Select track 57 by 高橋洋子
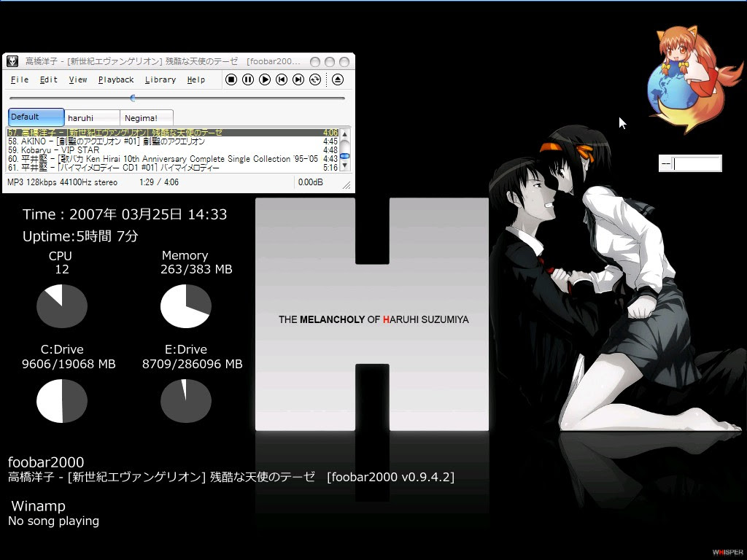This screenshot has height=560, width=747. coord(172,133)
